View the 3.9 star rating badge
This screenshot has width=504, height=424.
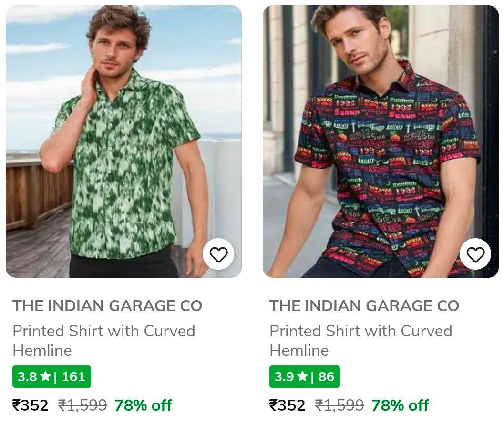tap(304, 377)
